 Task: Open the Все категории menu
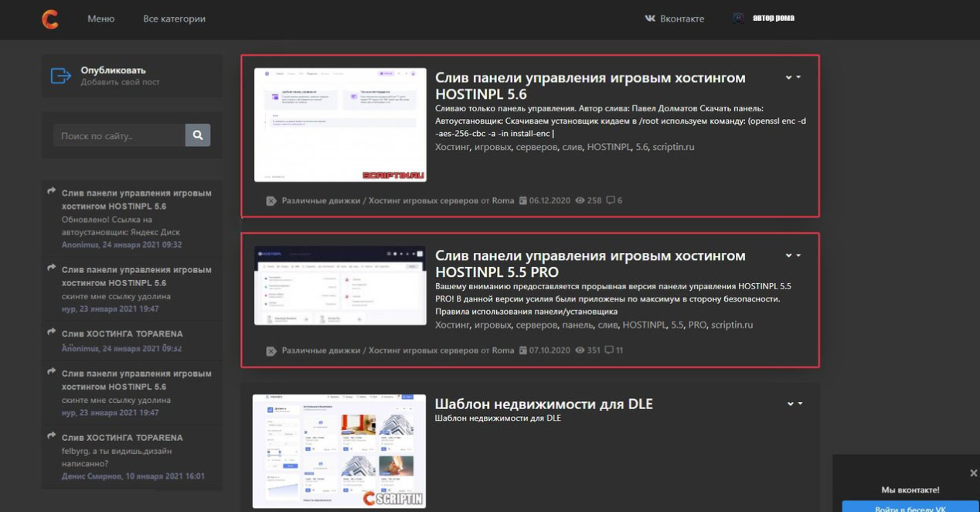point(174,19)
